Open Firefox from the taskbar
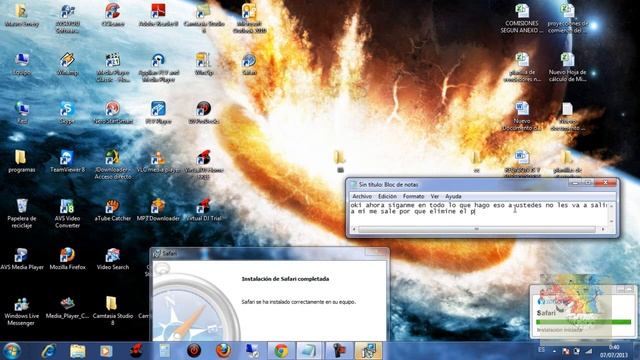Screen dimensions: 640x360 223,351
